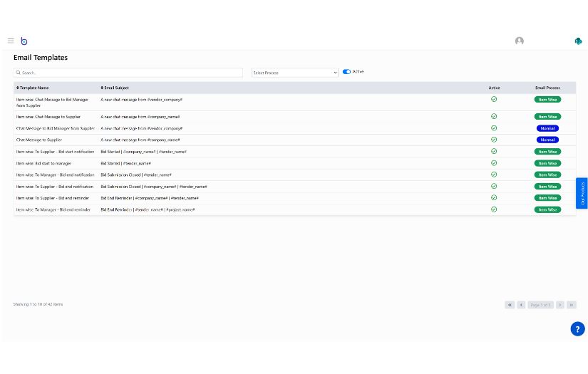Sort by Email Subject column
The image size is (588, 374).
114,88
